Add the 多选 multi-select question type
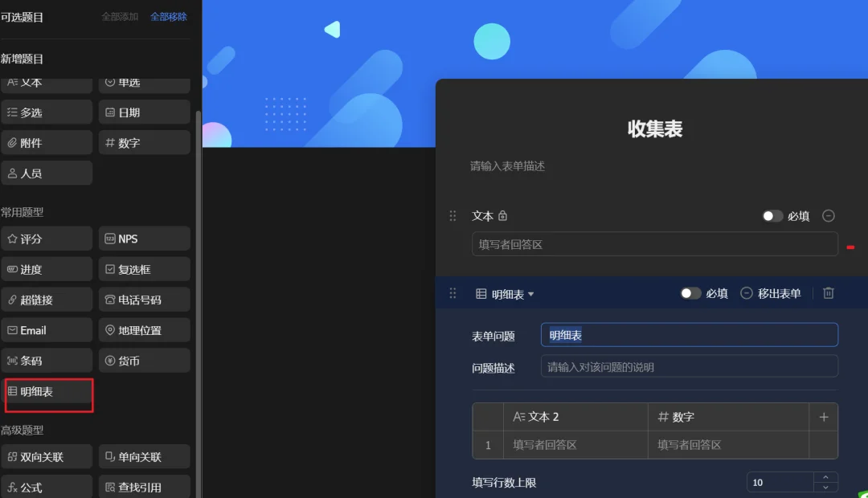 (47, 112)
